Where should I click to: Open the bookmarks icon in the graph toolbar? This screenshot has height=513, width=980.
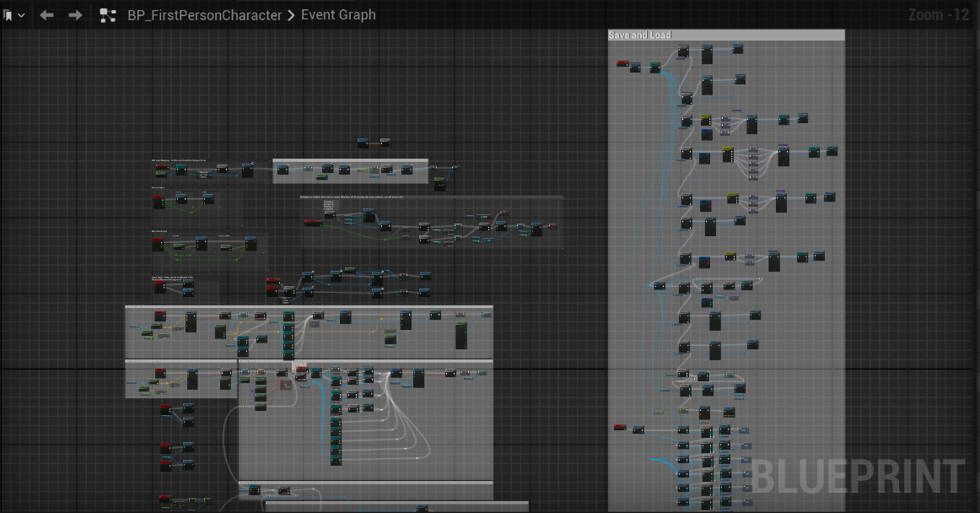(x=8, y=15)
